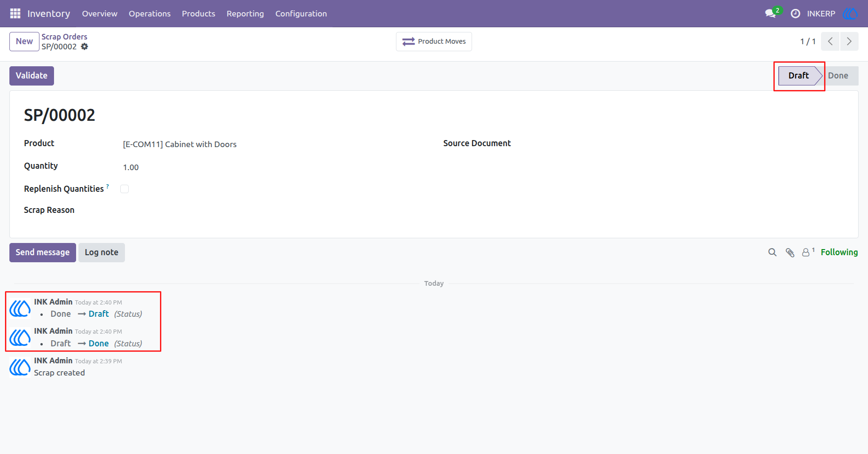Click the Source Document field label
868x454 pixels.
click(x=477, y=143)
